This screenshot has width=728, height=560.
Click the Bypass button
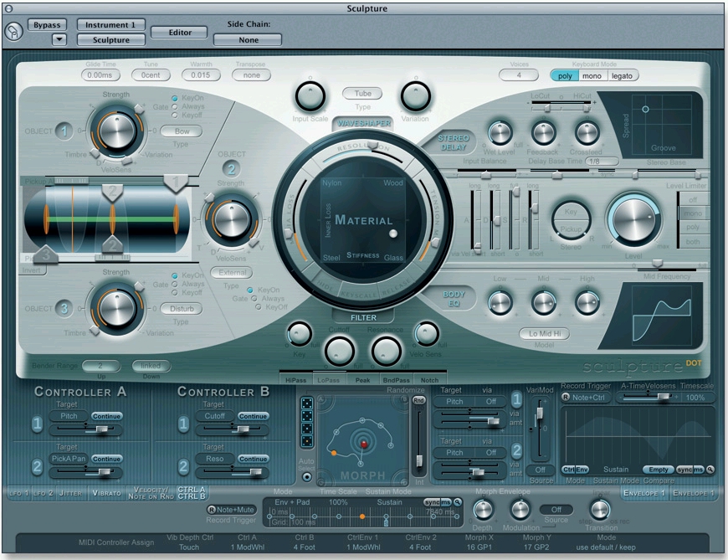pos(47,25)
